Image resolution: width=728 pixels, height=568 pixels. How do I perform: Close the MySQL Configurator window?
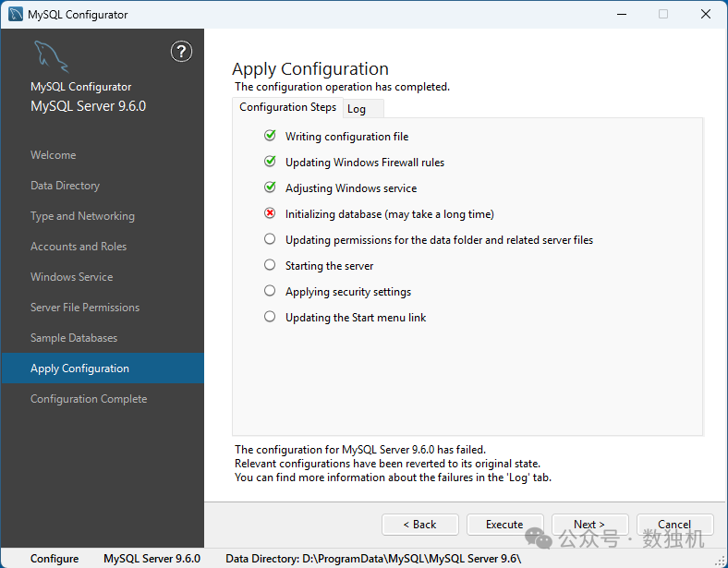pyautogui.click(x=706, y=15)
